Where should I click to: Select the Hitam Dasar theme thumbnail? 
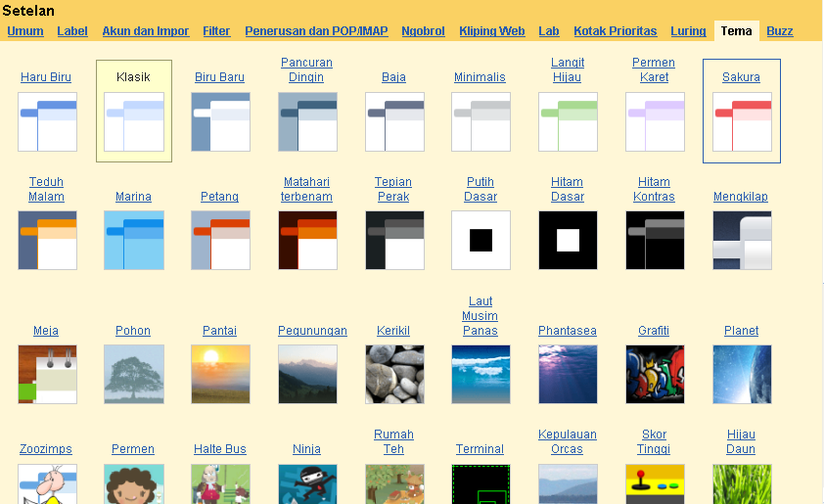coord(568,240)
